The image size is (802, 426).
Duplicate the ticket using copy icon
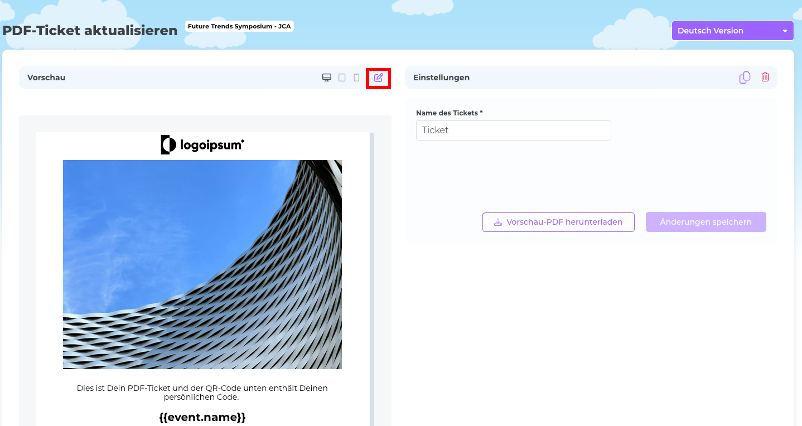coord(744,77)
